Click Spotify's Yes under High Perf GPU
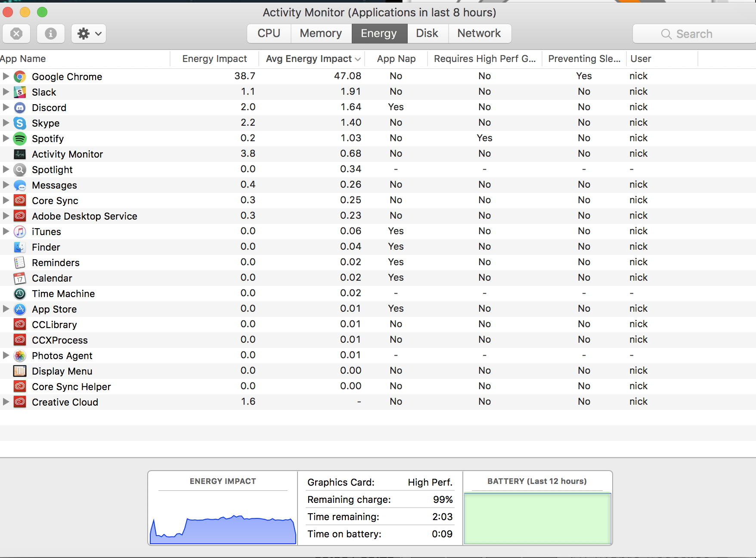756x558 pixels. tap(484, 138)
